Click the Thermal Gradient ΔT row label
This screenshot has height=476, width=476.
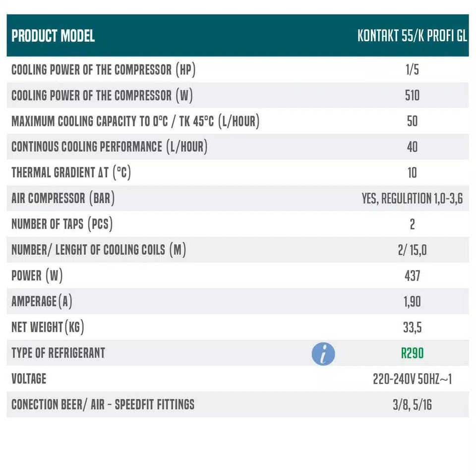pyautogui.click(x=71, y=173)
